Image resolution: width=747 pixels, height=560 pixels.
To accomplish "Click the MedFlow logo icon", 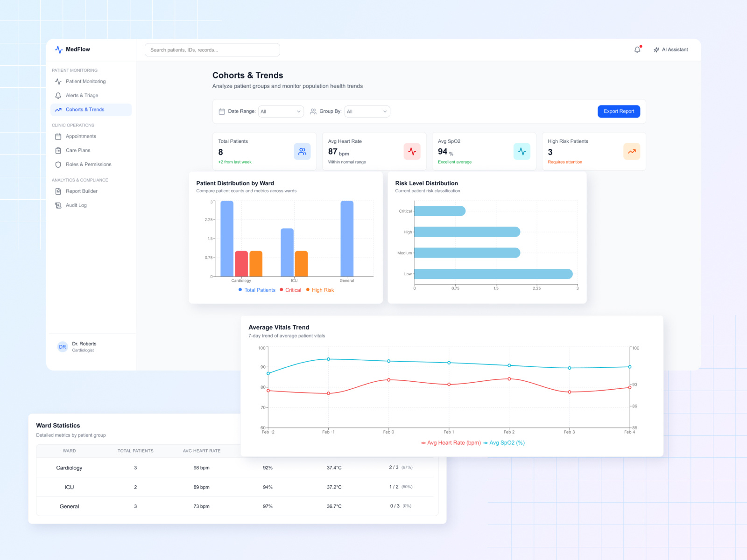I will (59, 49).
